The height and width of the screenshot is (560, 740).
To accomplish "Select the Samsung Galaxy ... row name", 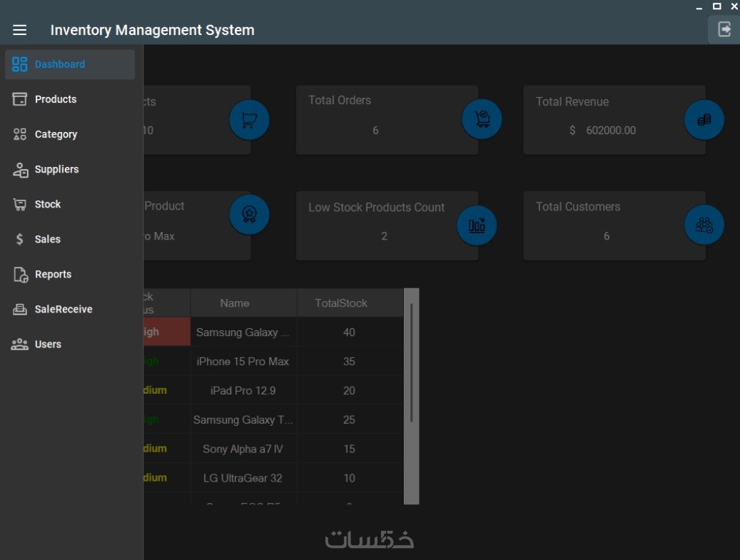I will (243, 332).
